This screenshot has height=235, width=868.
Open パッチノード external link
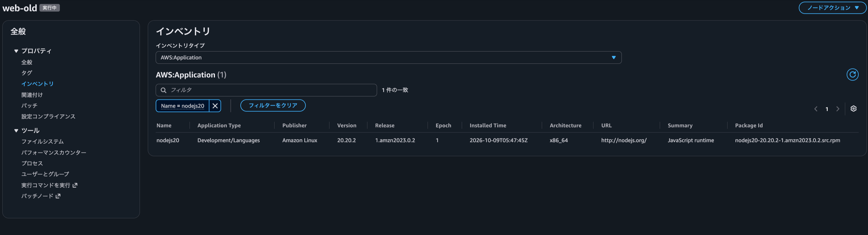41,196
